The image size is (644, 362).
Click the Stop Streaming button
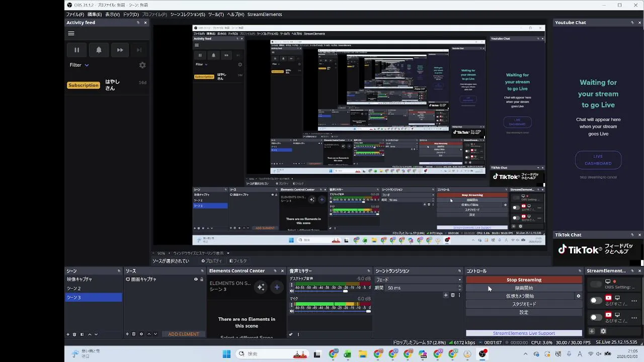pos(524,280)
